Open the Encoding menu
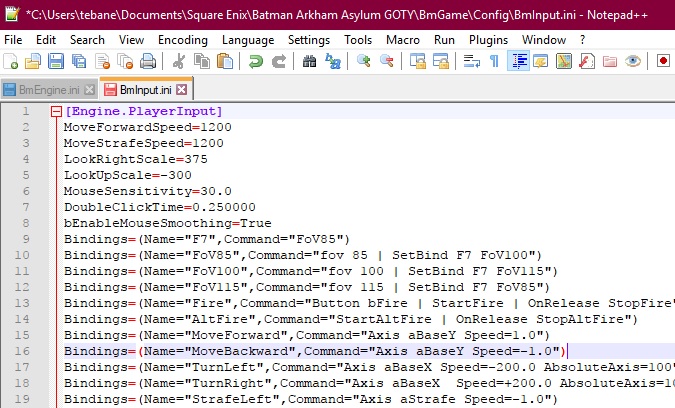675x408 pixels. [183, 40]
